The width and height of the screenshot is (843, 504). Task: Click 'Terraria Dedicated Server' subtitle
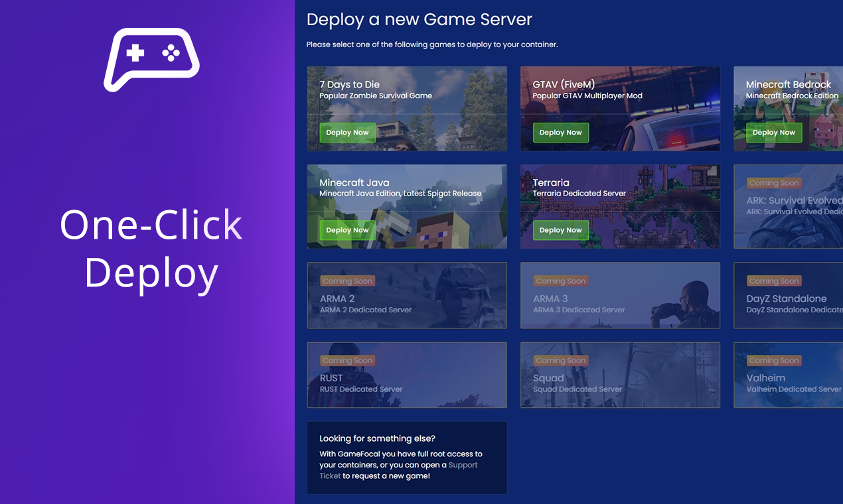tap(579, 194)
